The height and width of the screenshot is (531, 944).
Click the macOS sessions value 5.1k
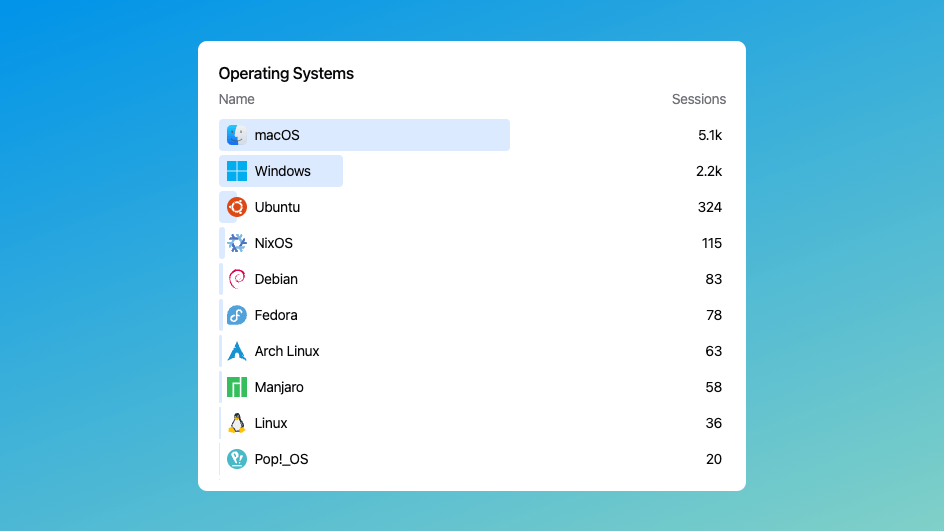click(x=710, y=135)
